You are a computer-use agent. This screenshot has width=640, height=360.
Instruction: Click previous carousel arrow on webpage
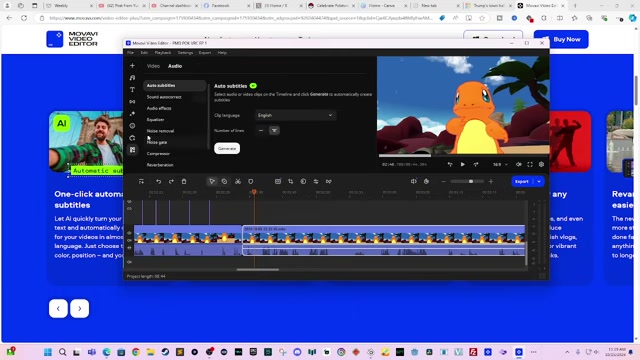click(x=58, y=309)
